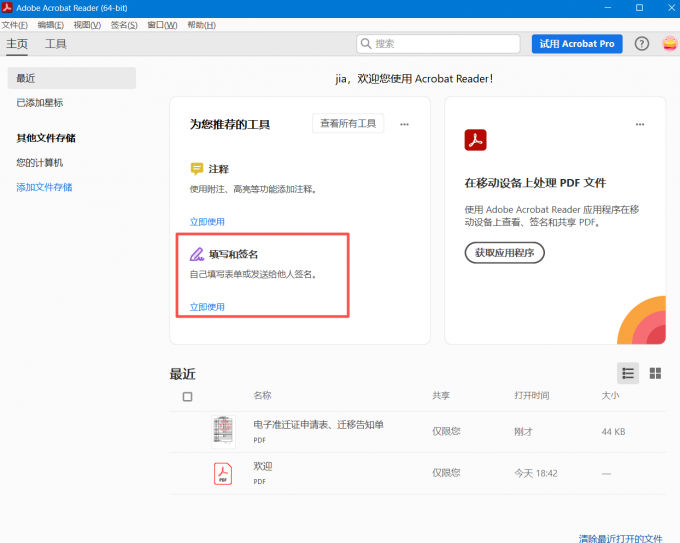Screen dimensions: 680x543
Task: Open more options on mobile PDF card
Action: coord(639,124)
